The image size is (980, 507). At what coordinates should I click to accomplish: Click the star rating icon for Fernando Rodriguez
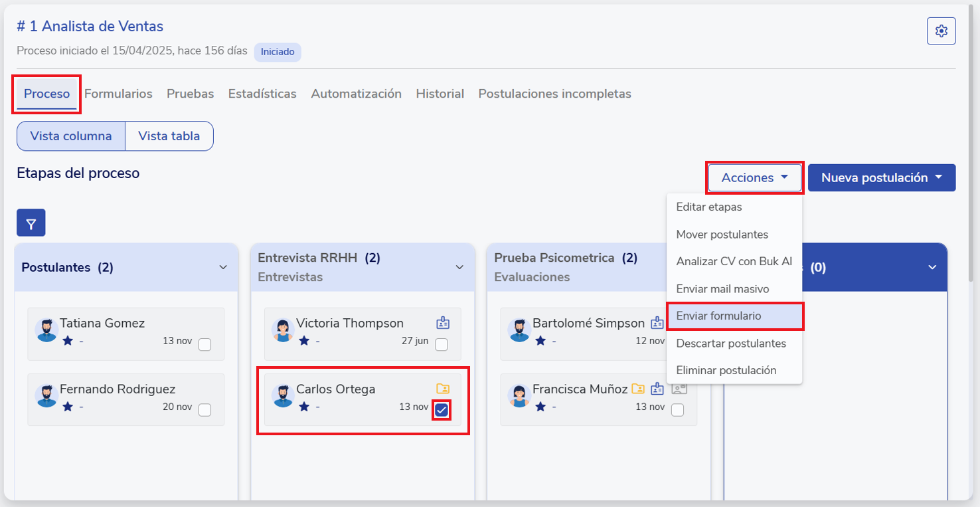click(68, 407)
